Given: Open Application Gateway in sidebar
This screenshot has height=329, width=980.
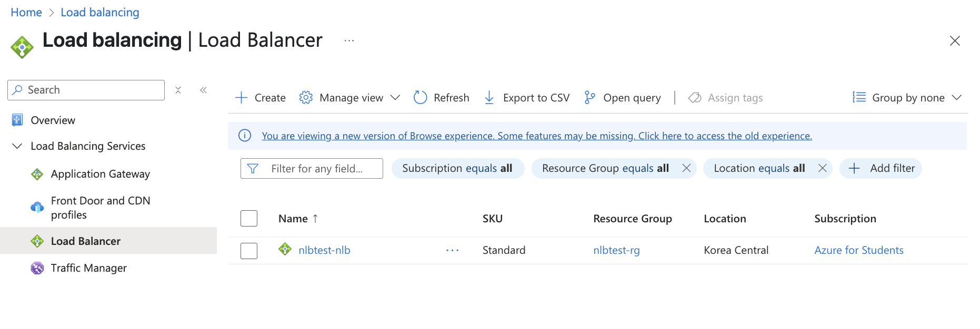Looking at the screenshot, I should tap(100, 174).
